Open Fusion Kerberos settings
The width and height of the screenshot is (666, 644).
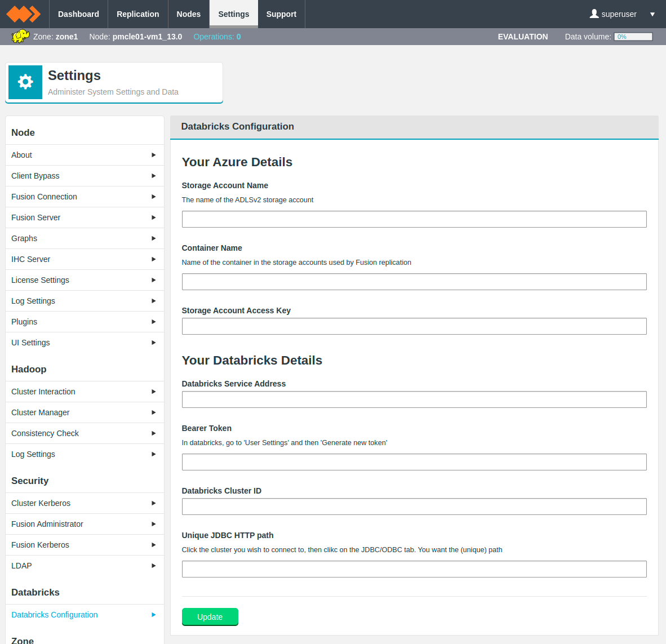85,545
